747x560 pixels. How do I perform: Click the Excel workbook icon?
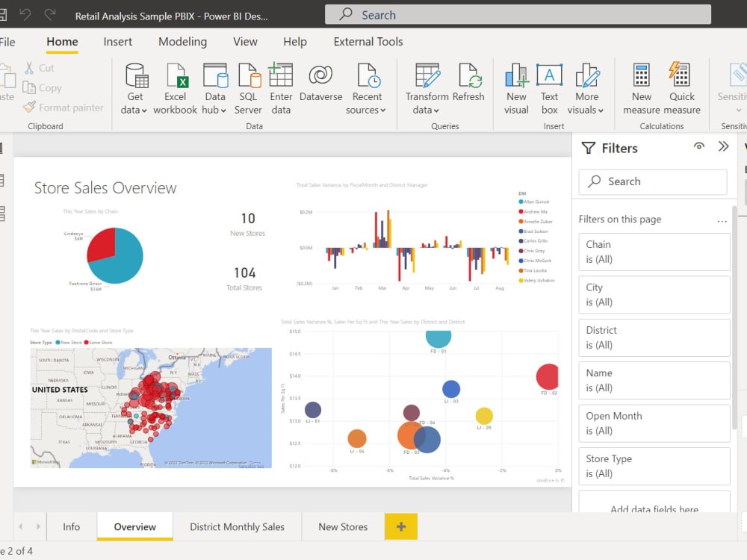point(176,76)
